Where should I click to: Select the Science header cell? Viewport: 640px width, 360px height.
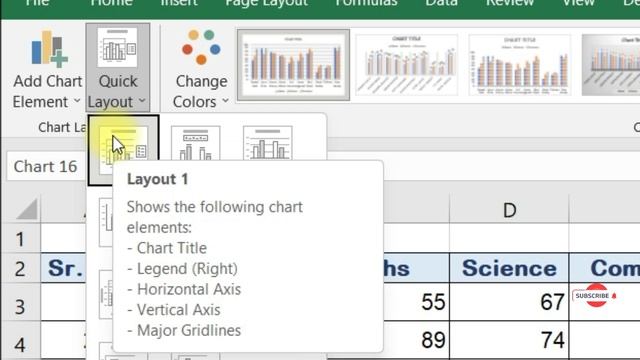[x=509, y=268]
